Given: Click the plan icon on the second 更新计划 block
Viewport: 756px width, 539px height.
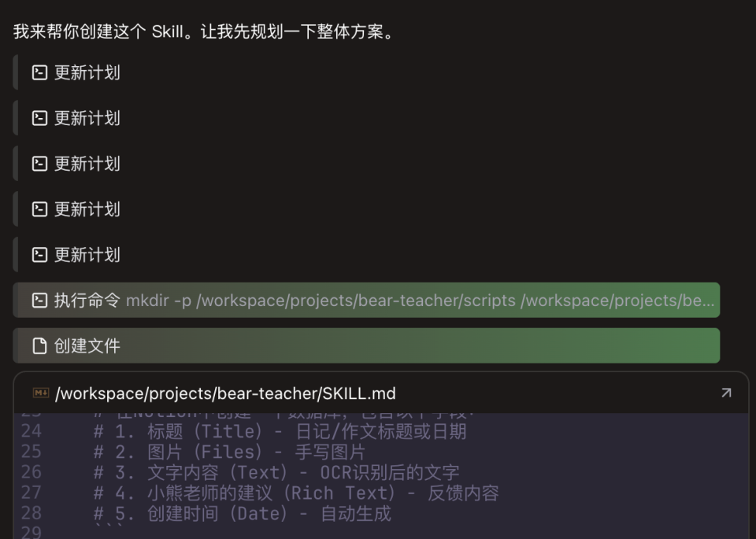Looking at the screenshot, I should (39, 118).
